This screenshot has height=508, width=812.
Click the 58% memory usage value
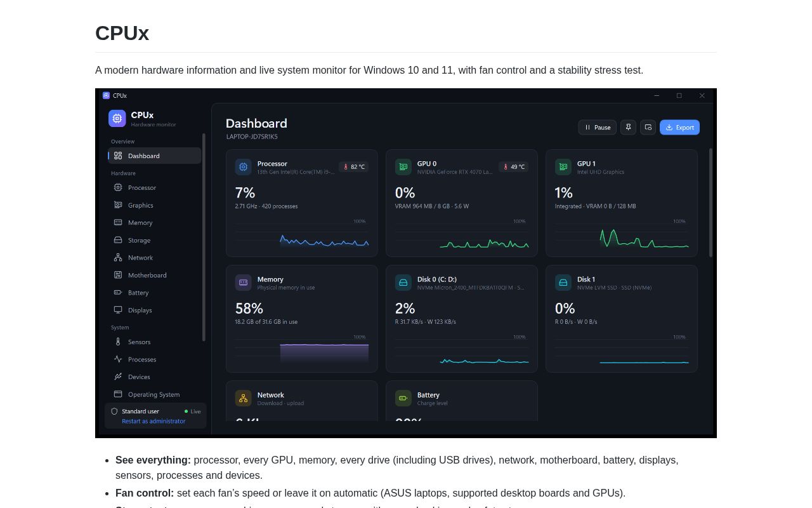(x=249, y=308)
